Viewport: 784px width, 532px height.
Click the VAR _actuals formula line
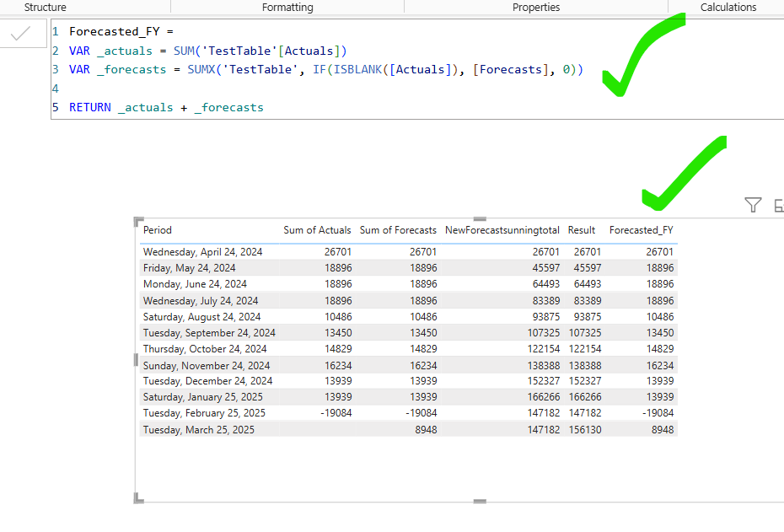[207, 51]
